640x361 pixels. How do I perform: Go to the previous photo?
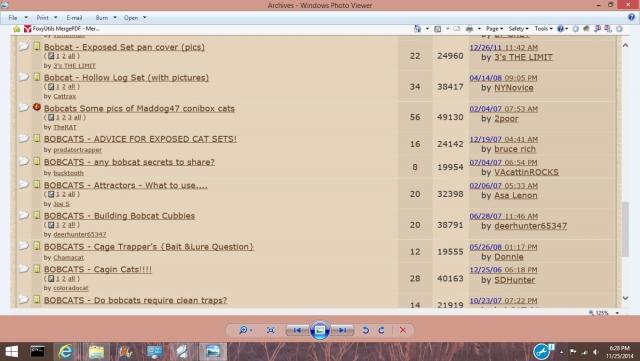click(298, 330)
